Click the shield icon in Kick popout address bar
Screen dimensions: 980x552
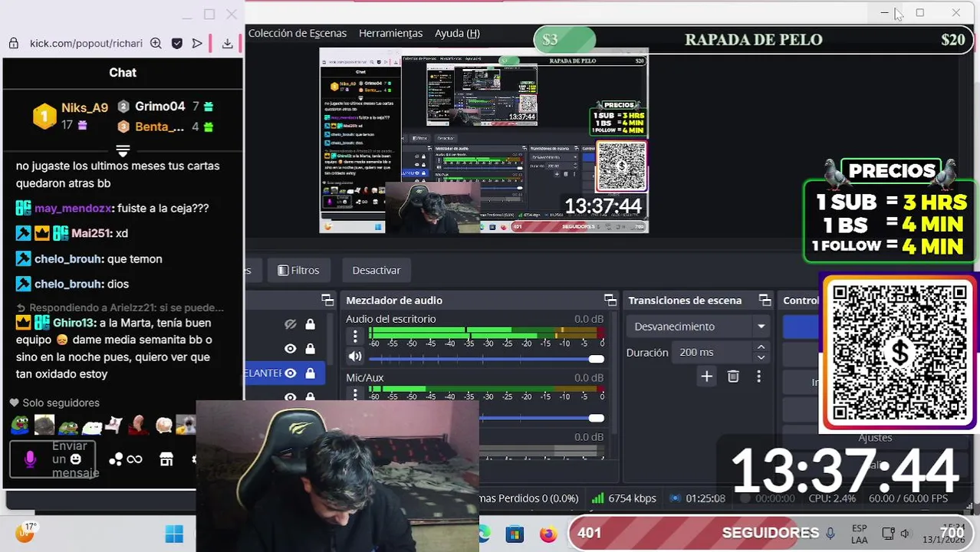(x=177, y=44)
